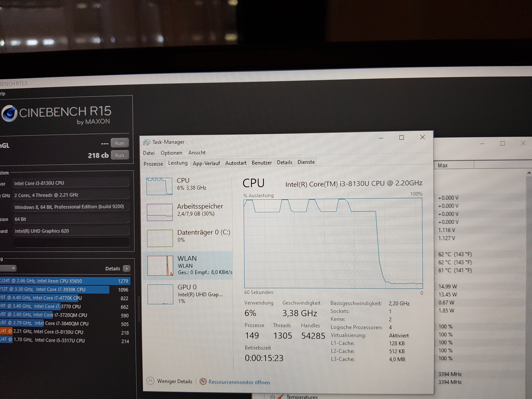Open the Ressourcenmonitor icon at the bottom
The height and width of the screenshot is (399, 532).
[203, 381]
